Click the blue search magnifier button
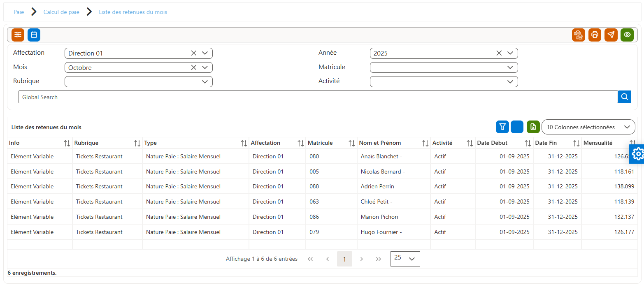The width and height of the screenshot is (644, 285). [x=624, y=97]
